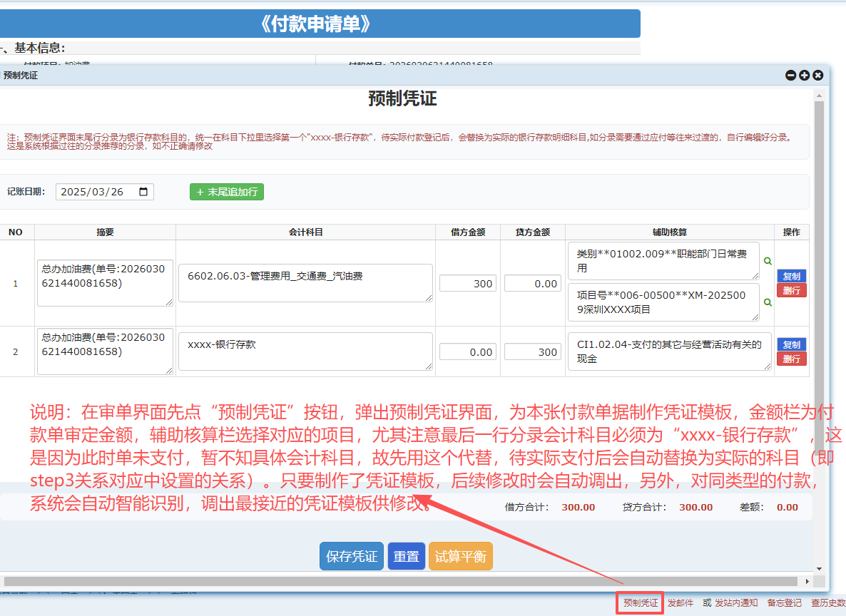The width and height of the screenshot is (846, 616).
Task: Copy row 1 with 复制 button
Action: tap(791, 276)
